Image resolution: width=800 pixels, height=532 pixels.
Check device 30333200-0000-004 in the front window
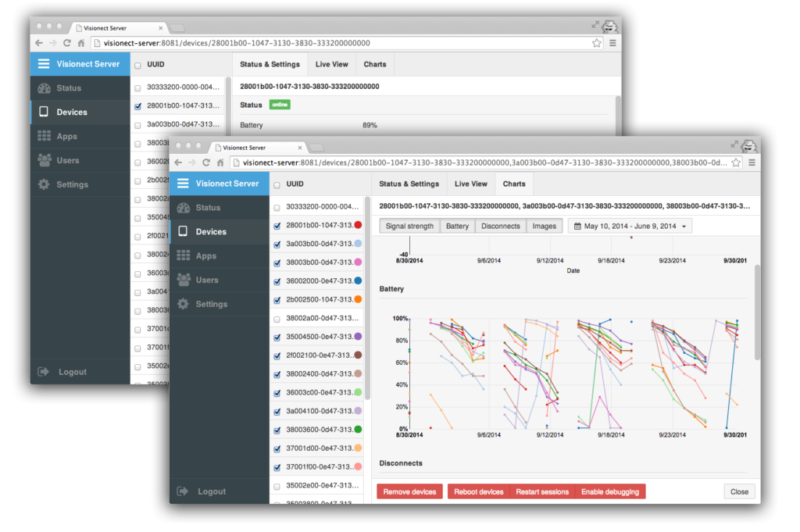click(277, 208)
